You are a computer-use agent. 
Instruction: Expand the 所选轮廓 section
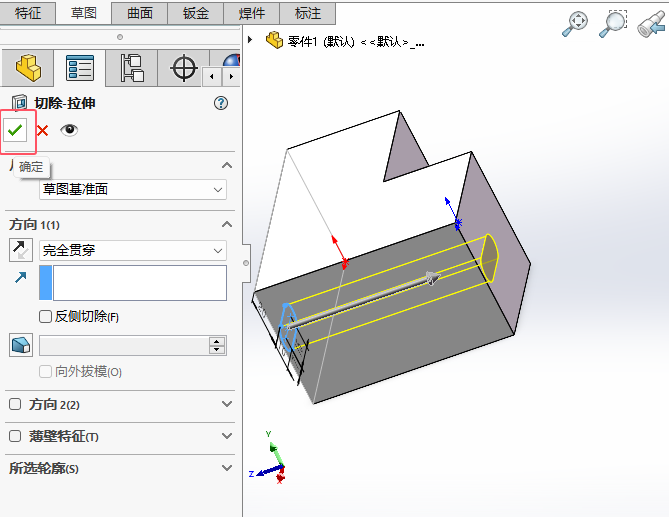pos(227,468)
